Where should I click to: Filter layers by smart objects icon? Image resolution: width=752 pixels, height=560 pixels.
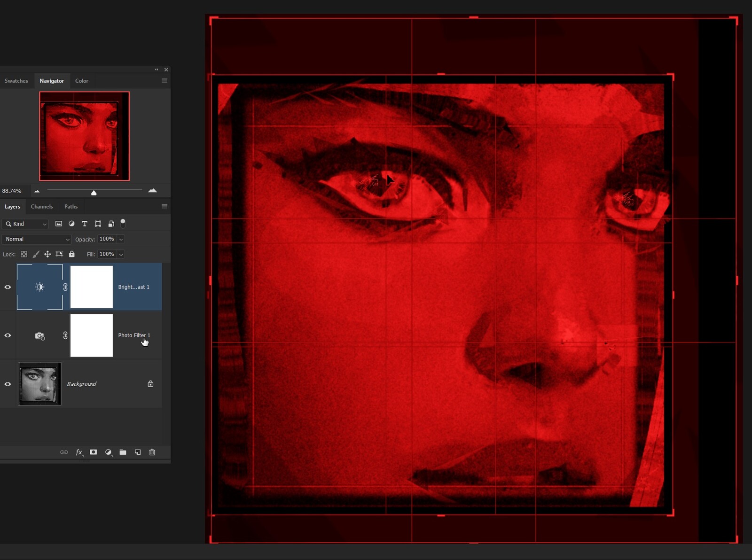click(111, 224)
